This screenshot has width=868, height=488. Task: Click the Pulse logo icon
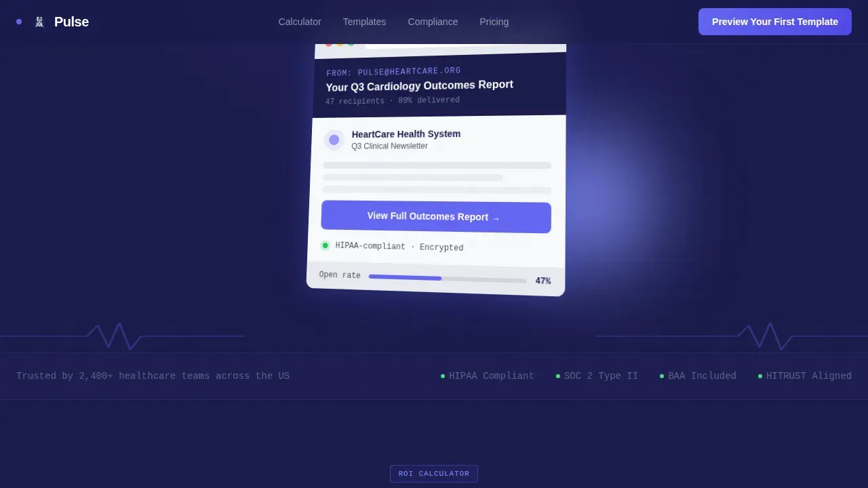[39, 22]
